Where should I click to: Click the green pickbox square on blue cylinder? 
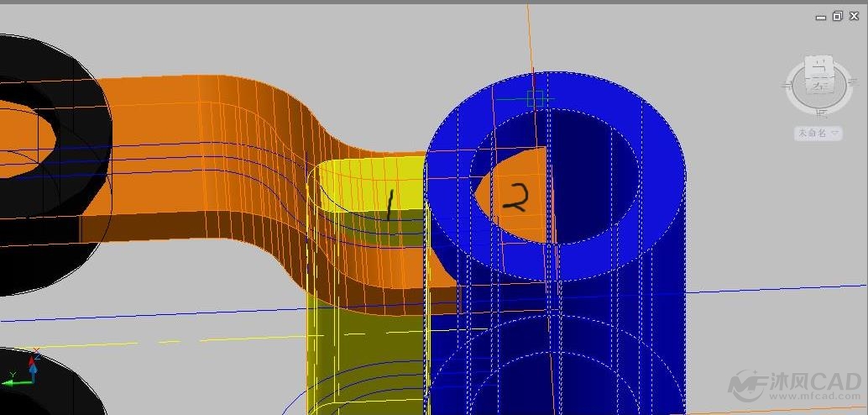click(x=536, y=99)
